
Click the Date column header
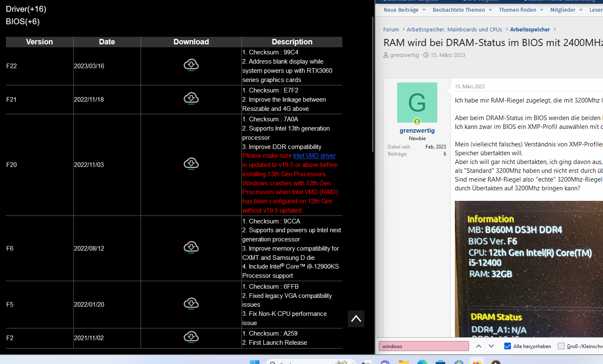pyautogui.click(x=107, y=42)
